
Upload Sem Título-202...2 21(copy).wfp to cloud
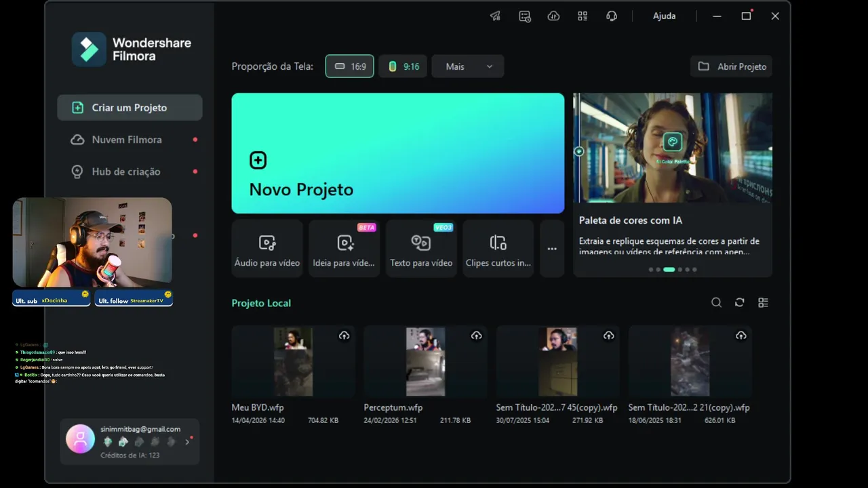[741, 335]
